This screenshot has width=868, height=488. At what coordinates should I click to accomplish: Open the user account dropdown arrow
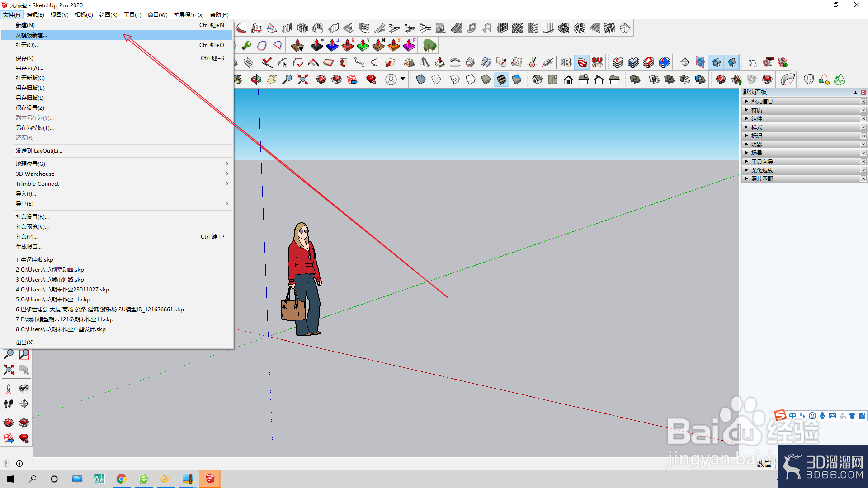[x=403, y=79]
